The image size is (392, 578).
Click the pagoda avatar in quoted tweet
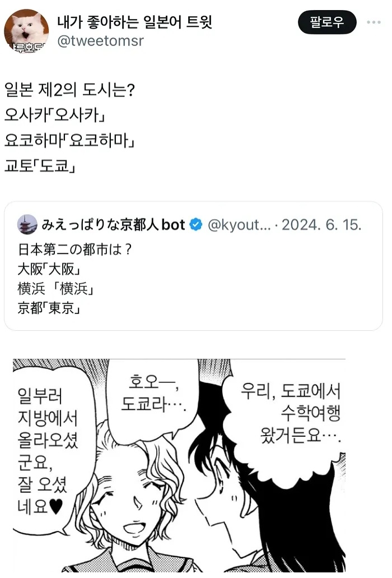(x=27, y=224)
